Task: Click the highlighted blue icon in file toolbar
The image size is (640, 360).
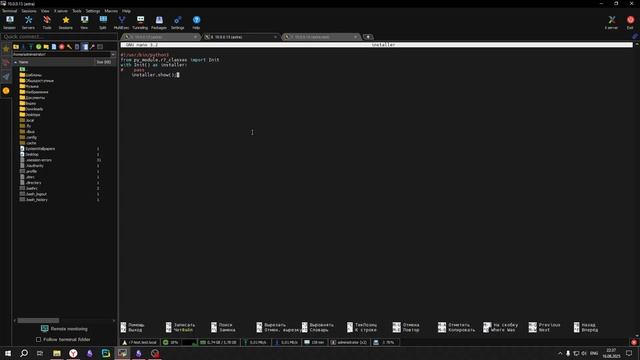Action: [85, 47]
